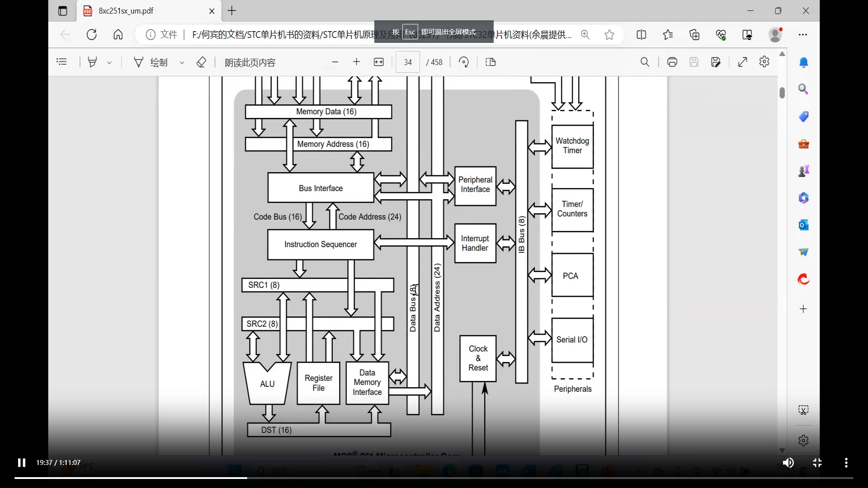
Task: Mute the video volume
Action: [x=788, y=463]
